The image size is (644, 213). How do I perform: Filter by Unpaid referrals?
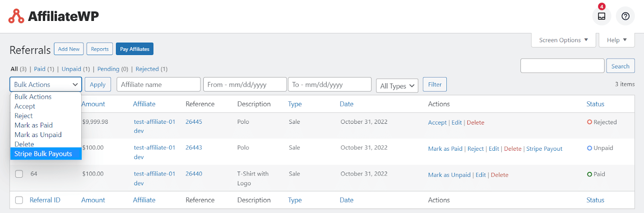point(71,69)
